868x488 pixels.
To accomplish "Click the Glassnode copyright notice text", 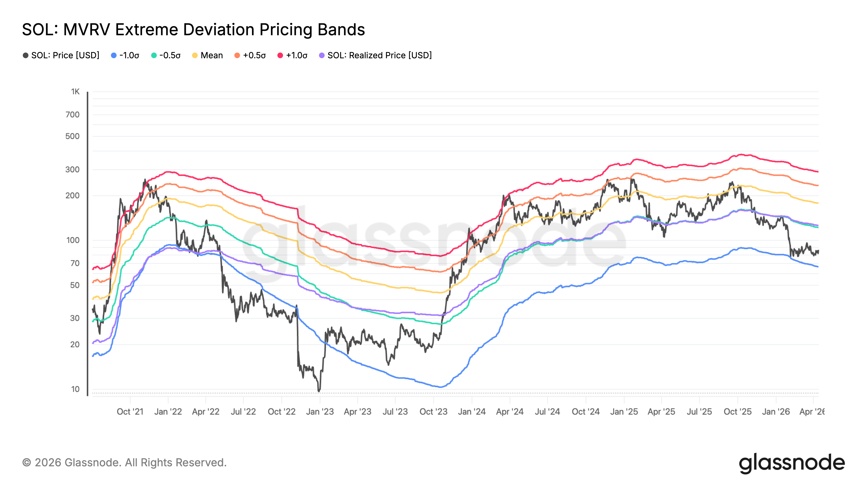I will coord(124,463).
